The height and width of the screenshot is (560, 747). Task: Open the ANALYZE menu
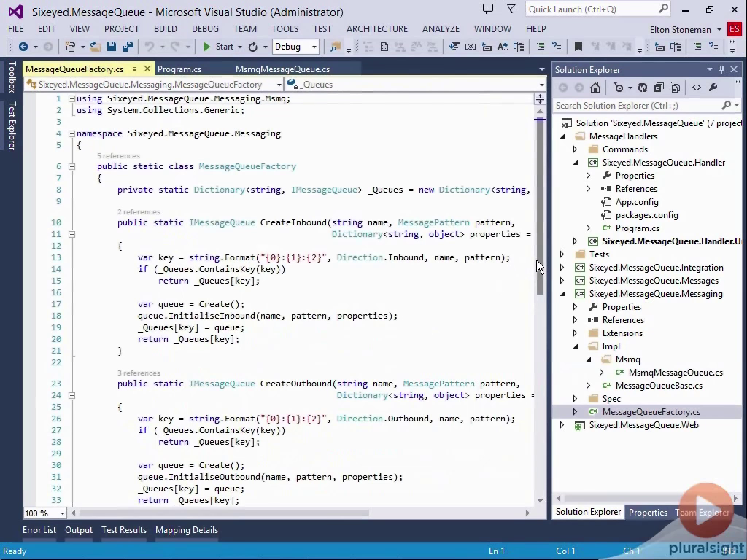click(x=441, y=29)
